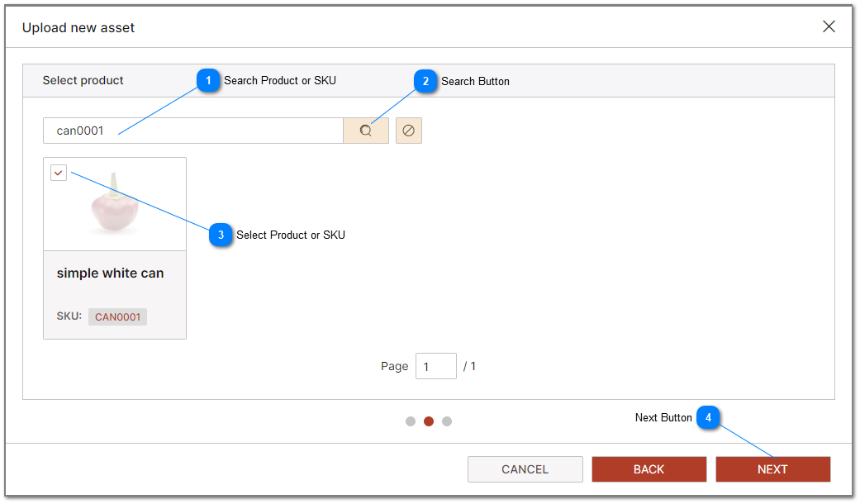Click the first gray step indicator dot
860x504 pixels.
(x=411, y=421)
